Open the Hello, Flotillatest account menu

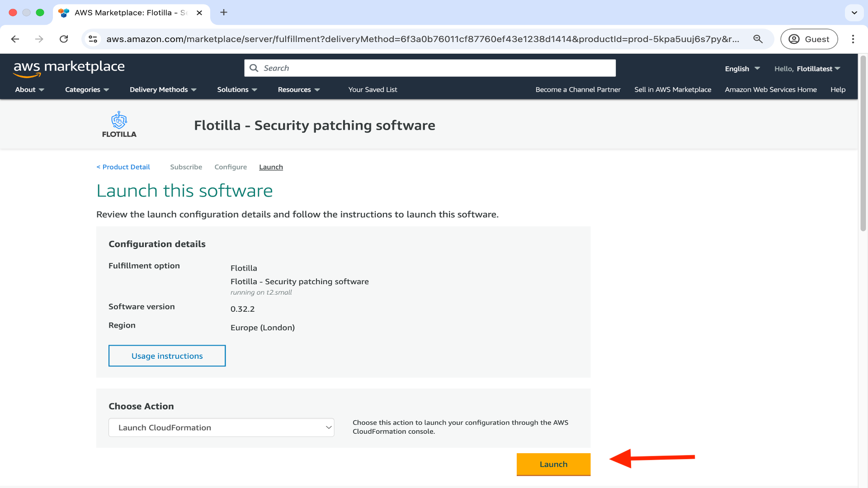807,69
